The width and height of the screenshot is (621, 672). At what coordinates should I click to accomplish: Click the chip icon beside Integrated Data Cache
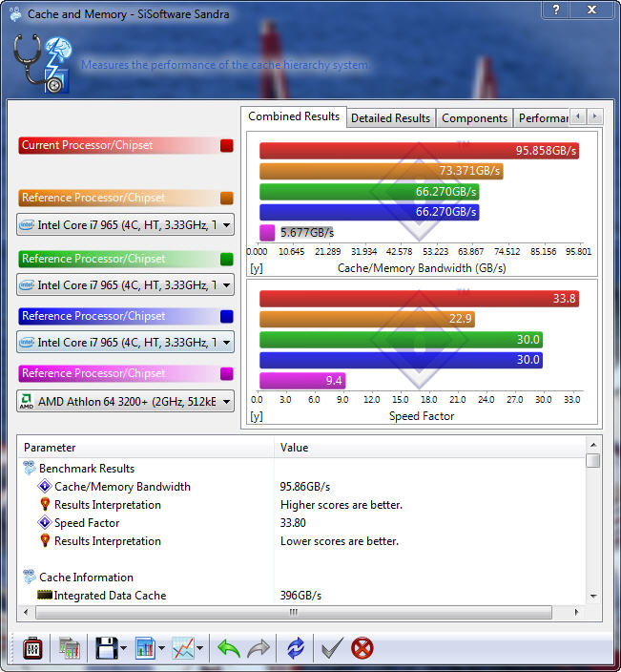pos(45,595)
